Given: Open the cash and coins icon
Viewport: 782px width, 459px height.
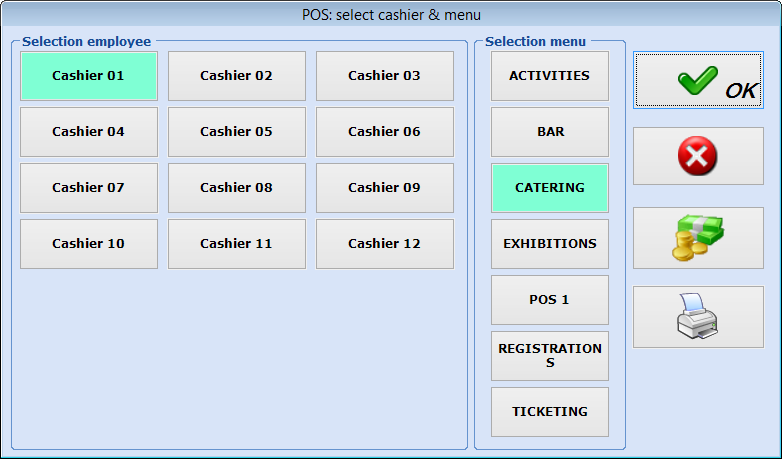Looking at the screenshot, I should 698,238.
